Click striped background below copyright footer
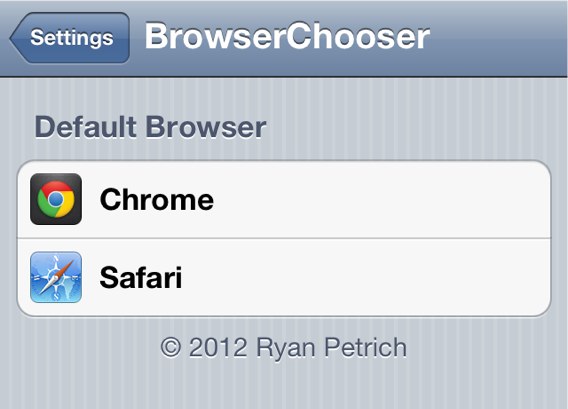Screen dimensions: 568x409 pyautogui.click(x=284, y=386)
